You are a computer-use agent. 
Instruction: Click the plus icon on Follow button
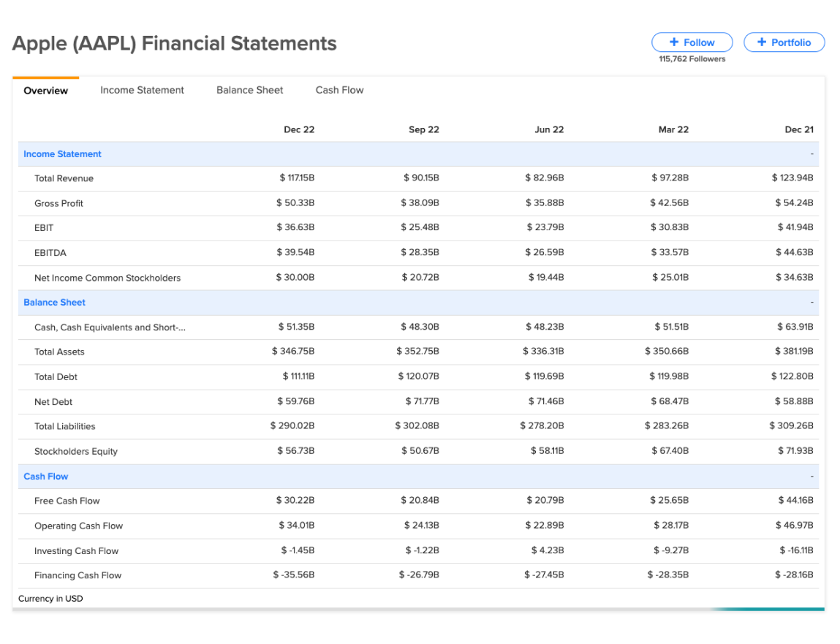[674, 42]
